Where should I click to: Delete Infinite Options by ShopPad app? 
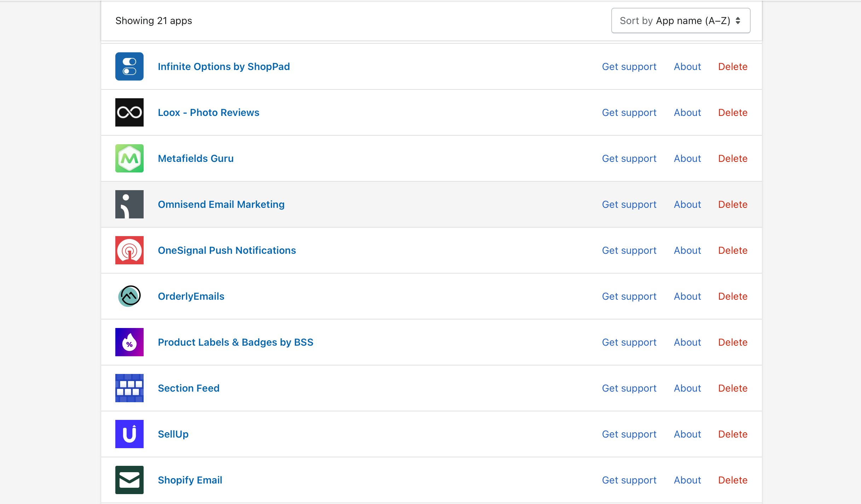coord(733,66)
